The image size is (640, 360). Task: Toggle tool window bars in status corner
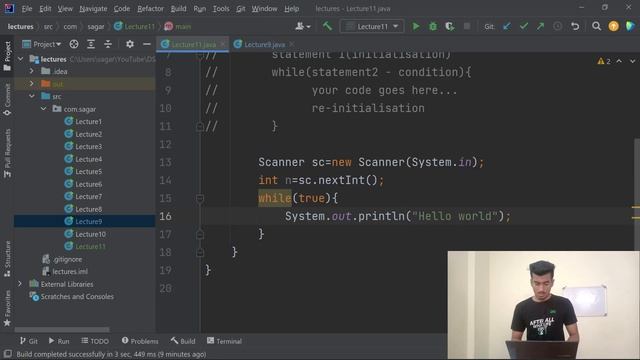tap(7, 354)
